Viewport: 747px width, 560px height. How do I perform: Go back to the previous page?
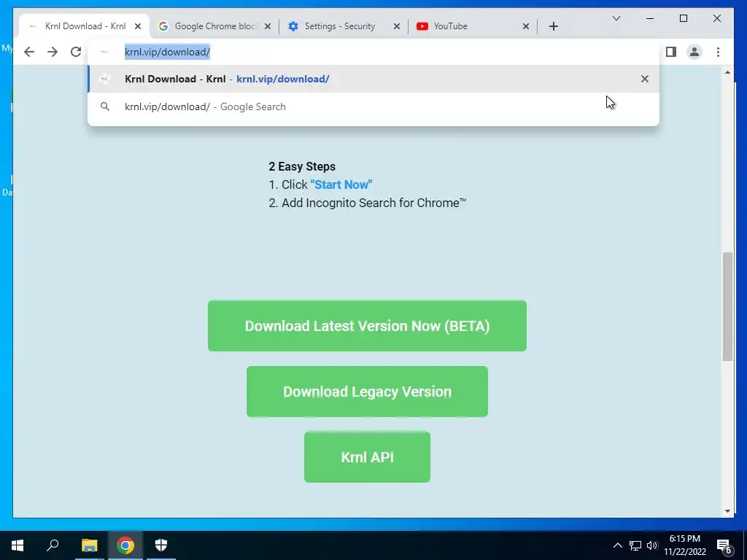click(x=29, y=52)
